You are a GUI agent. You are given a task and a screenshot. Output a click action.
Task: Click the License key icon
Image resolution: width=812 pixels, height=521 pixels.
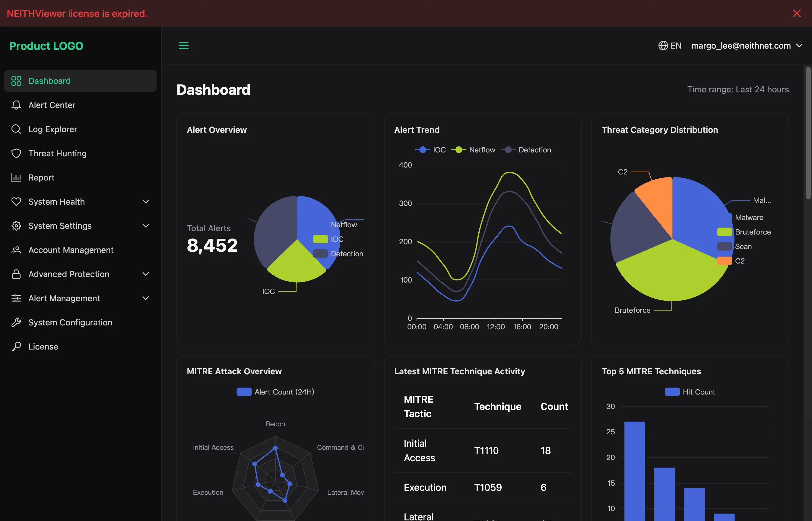click(16, 347)
